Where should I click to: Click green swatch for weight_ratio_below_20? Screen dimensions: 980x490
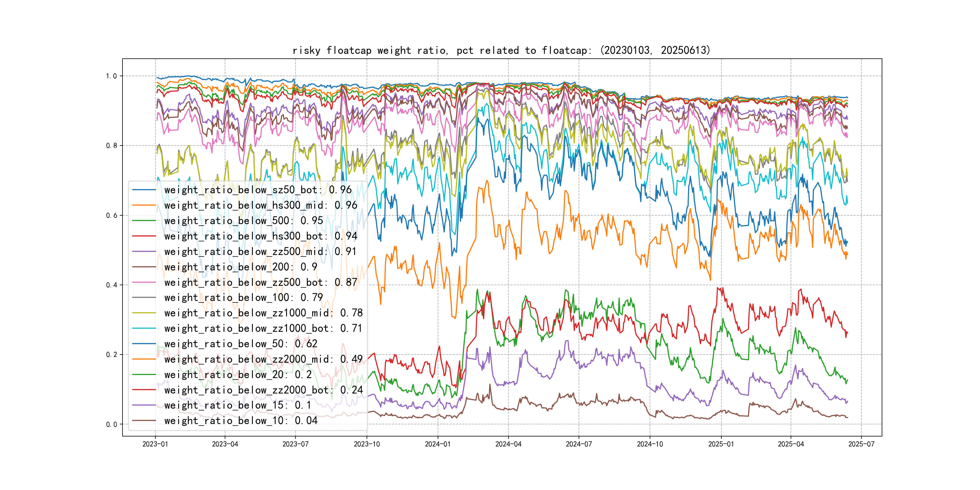click(144, 375)
